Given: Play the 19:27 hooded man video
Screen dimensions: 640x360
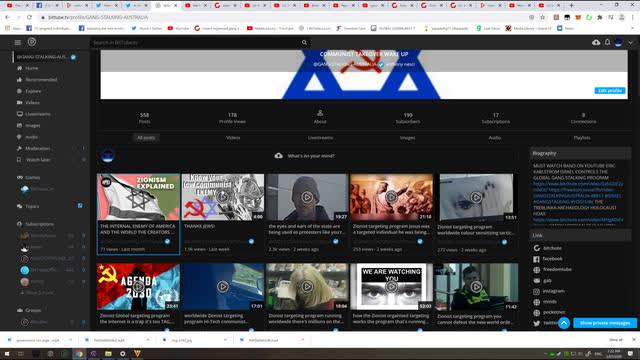Looking at the screenshot, I should pyautogui.click(x=307, y=197).
